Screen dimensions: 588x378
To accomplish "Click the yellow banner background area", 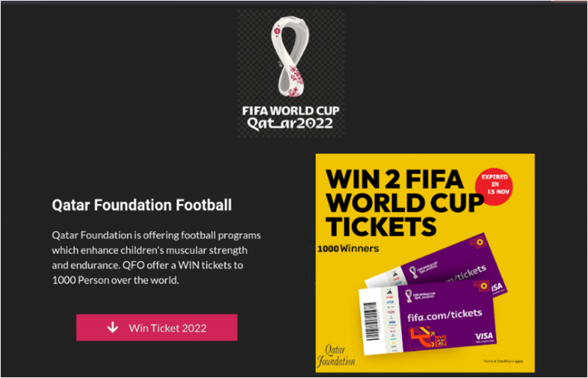I will (x=425, y=263).
